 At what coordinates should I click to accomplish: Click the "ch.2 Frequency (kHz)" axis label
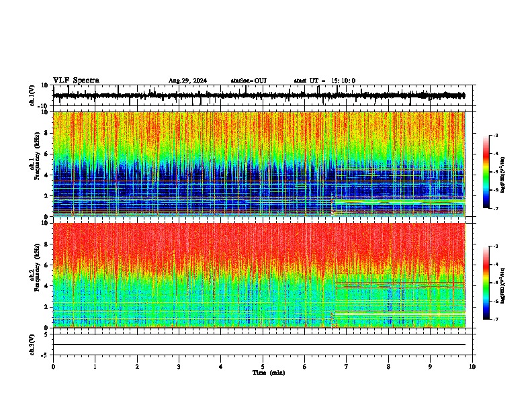35,267
